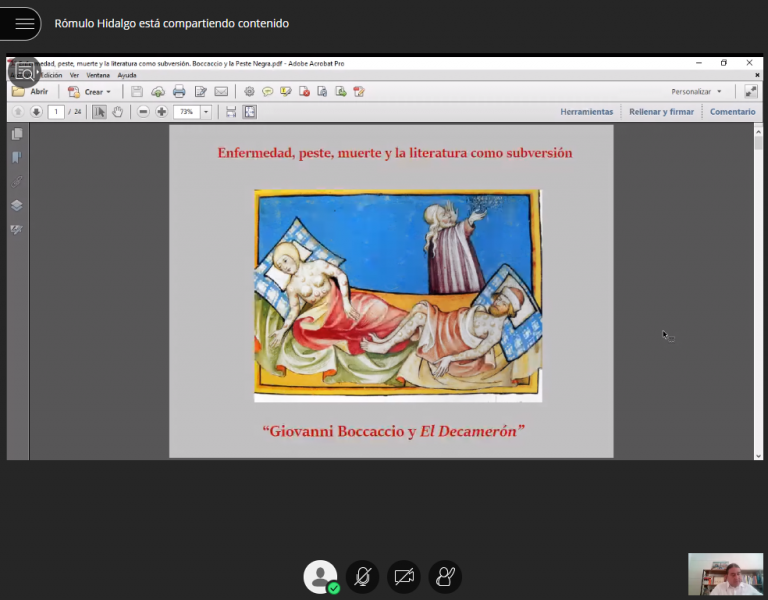768x600 pixels.
Task: Click the document scrollbar up arrow
Action: [x=758, y=131]
